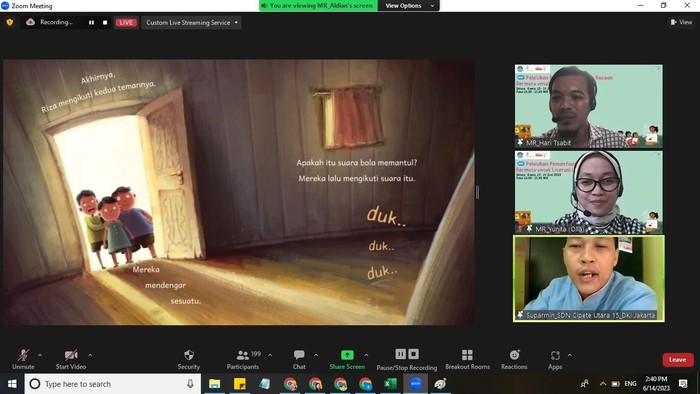Expand audio options arrow beside Unmute
Viewport: 700px width, 394px height.
tap(40, 355)
